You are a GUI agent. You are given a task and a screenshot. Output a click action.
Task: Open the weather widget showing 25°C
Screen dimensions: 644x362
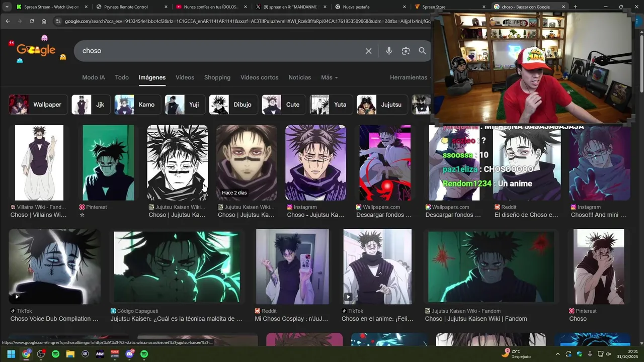tap(516, 353)
